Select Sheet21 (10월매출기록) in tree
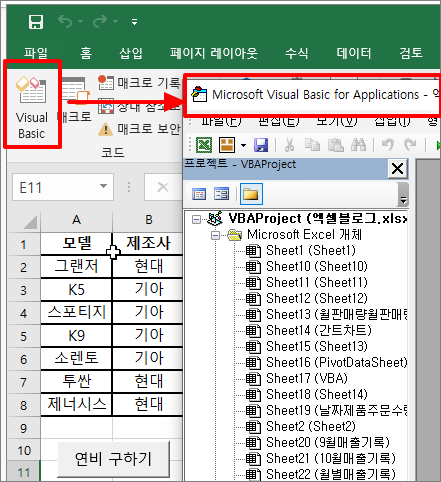This screenshot has height=482, width=441. [x=321, y=459]
